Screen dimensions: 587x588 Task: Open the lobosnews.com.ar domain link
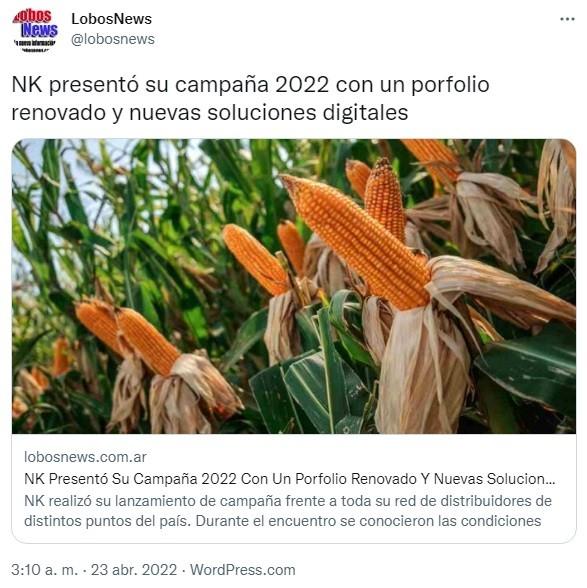pyautogui.click(x=85, y=457)
